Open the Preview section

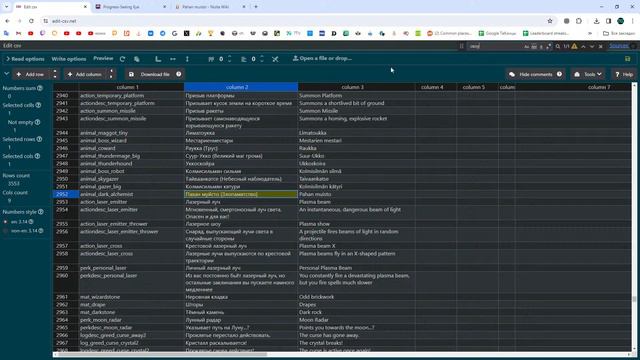[103, 58]
